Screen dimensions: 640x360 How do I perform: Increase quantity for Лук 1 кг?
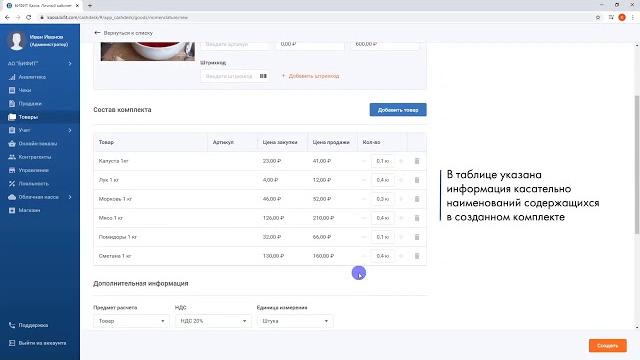pyautogui.click(x=401, y=180)
